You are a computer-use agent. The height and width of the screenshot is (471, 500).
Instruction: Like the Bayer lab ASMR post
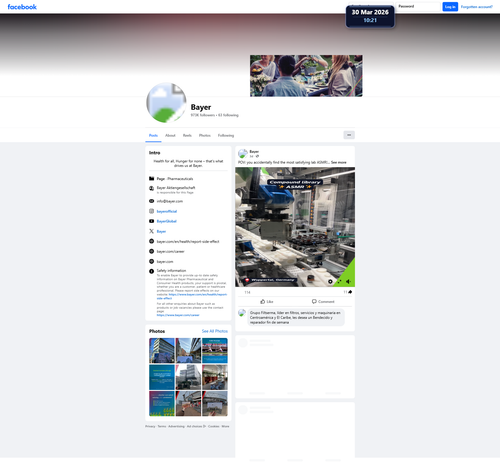[x=267, y=301]
